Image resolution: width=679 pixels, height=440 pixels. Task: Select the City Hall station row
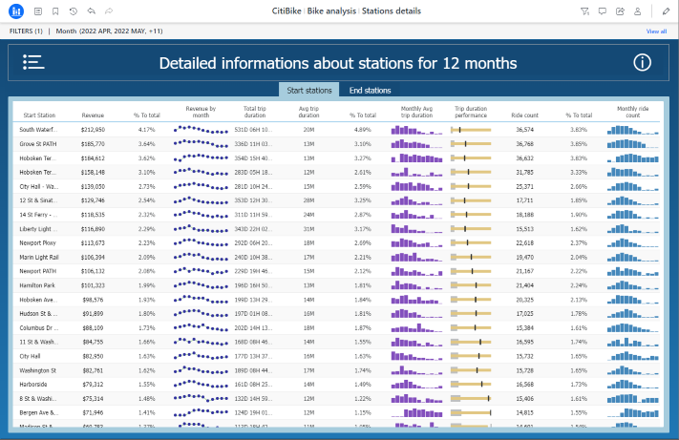(x=336, y=356)
